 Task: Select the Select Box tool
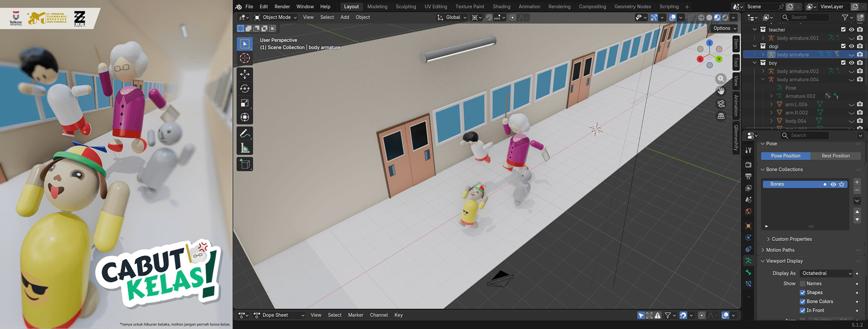point(245,44)
